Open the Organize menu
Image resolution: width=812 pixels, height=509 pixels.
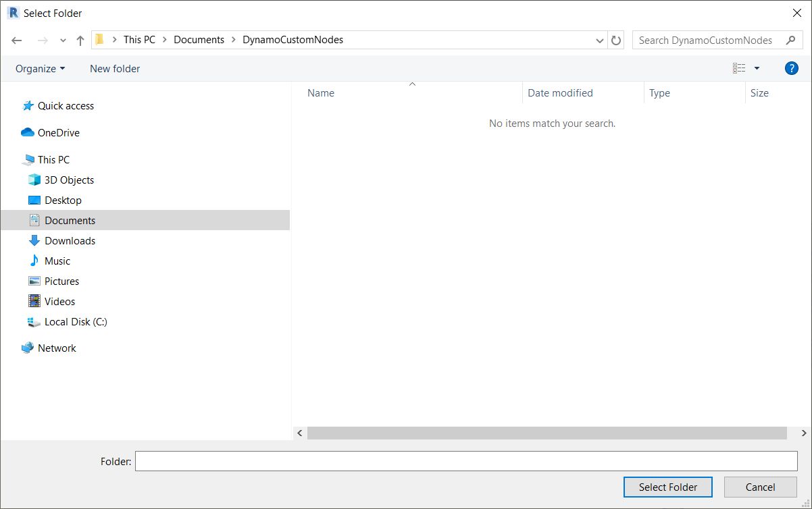[40, 69]
